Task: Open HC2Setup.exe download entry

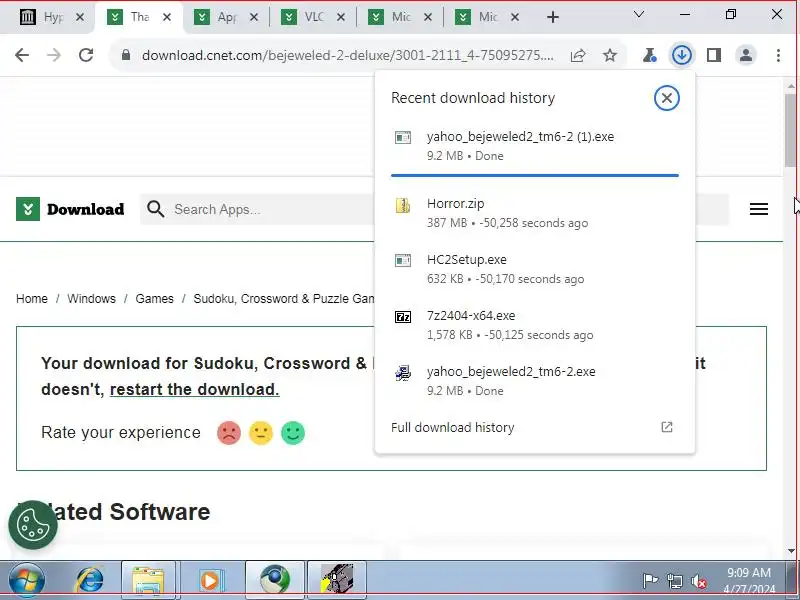Action: click(x=535, y=269)
